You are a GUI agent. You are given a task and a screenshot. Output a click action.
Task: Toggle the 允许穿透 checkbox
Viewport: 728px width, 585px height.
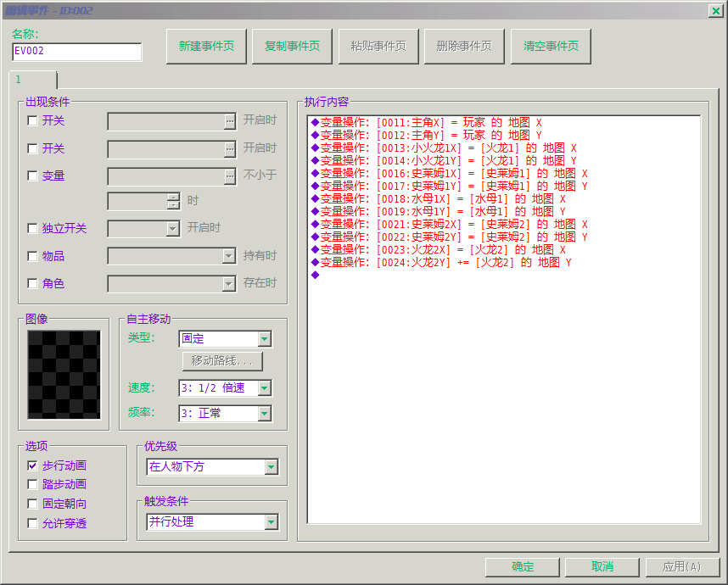(32, 524)
